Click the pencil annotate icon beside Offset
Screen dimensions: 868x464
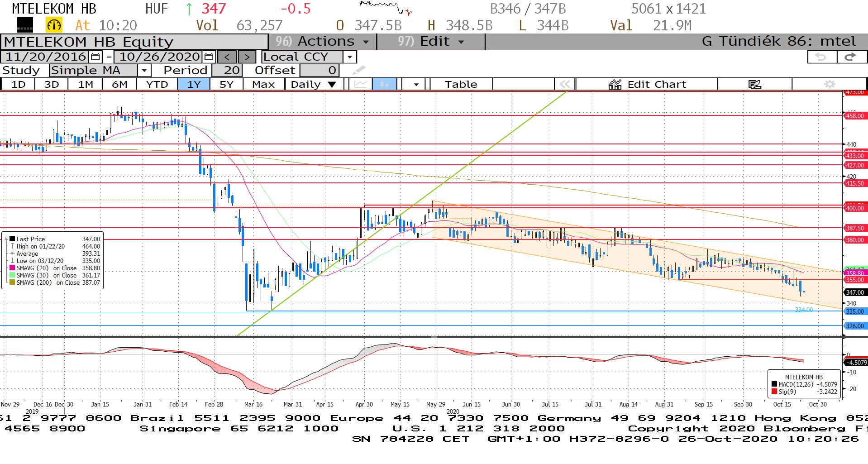pyautogui.click(x=358, y=70)
